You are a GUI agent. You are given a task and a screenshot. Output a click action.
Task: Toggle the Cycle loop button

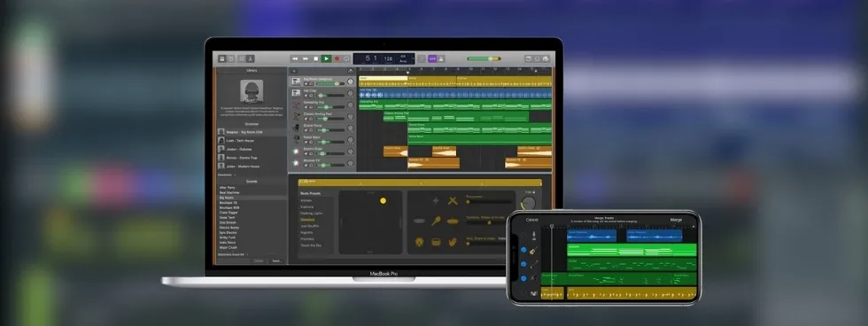coord(346,58)
